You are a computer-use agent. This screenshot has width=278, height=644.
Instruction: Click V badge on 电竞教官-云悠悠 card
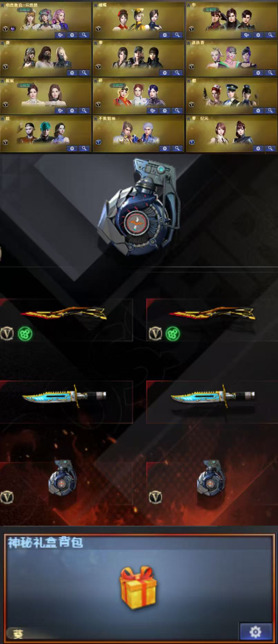point(5,29)
